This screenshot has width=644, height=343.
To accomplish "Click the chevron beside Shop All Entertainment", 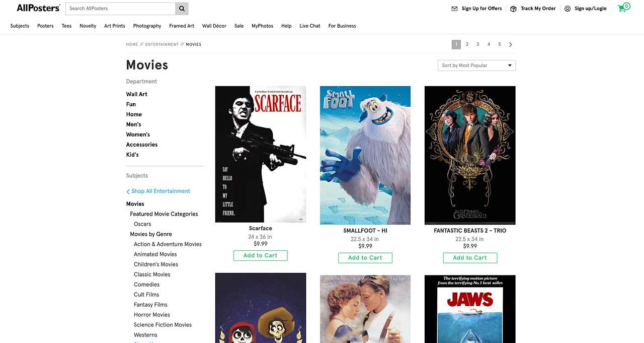I will coord(128,191).
